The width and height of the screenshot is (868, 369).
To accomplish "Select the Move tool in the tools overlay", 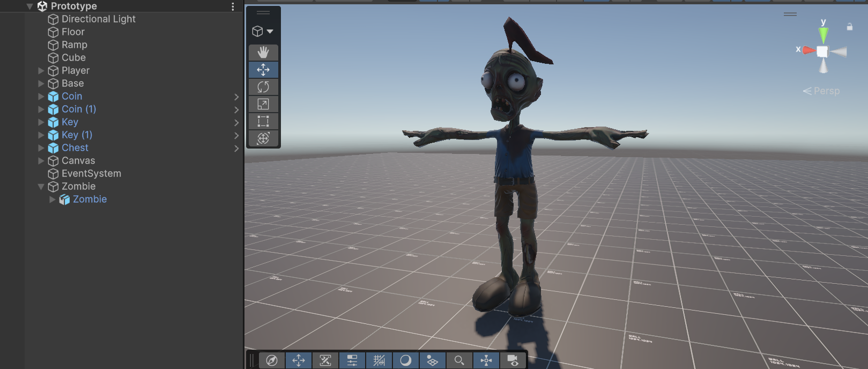I will (x=263, y=70).
